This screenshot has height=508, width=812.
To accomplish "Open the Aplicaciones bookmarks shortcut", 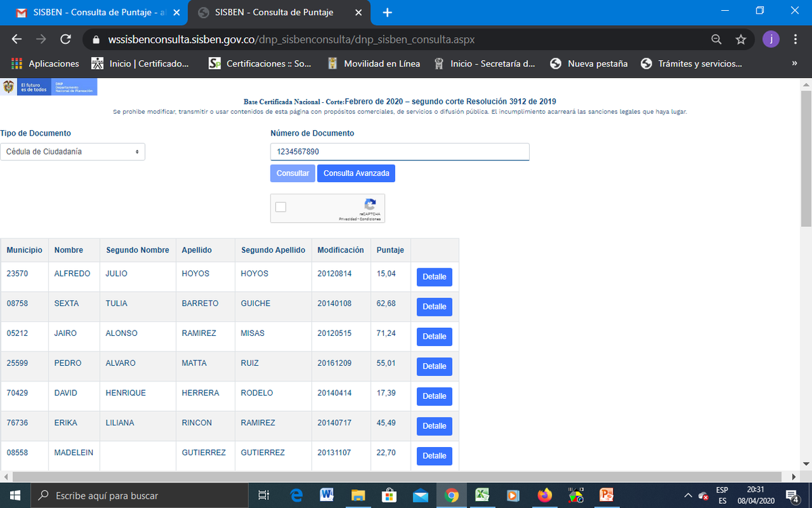I will pos(45,64).
